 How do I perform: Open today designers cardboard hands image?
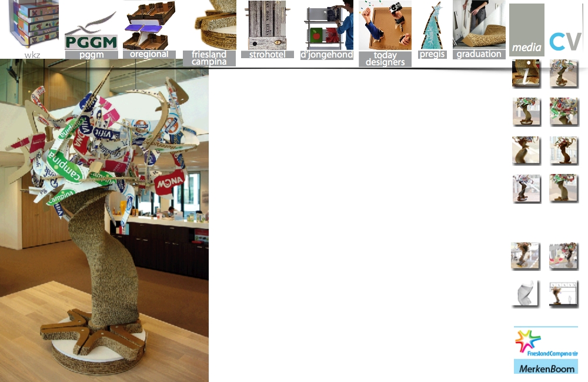coord(385,25)
